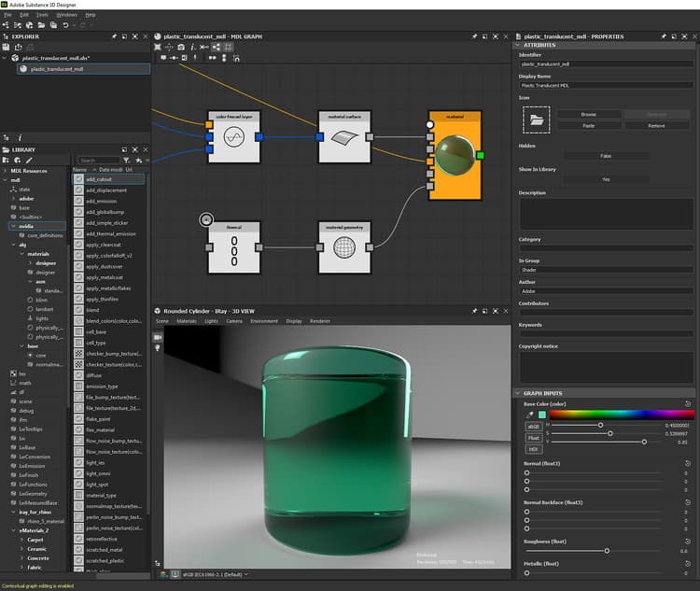Image resolution: width=700 pixels, height=591 pixels.
Task: Switch base color mode to HSV
Action: [x=533, y=449]
